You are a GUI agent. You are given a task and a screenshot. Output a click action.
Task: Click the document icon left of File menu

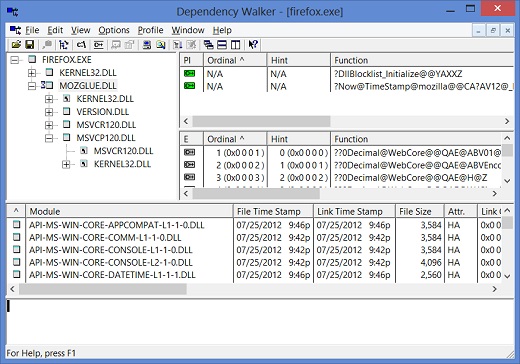(x=15, y=30)
